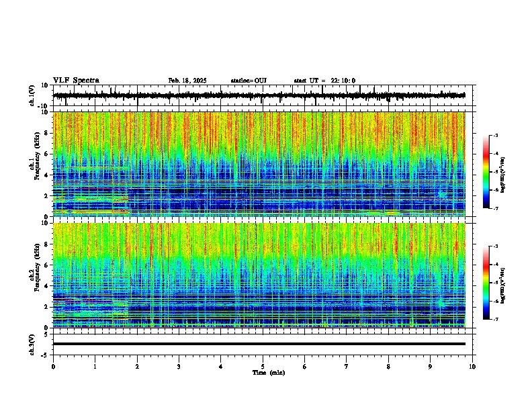Click the "ch.1(V)" waveform axis label
The height and width of the screenshot is (411, 532).
[x=32, y=95]
